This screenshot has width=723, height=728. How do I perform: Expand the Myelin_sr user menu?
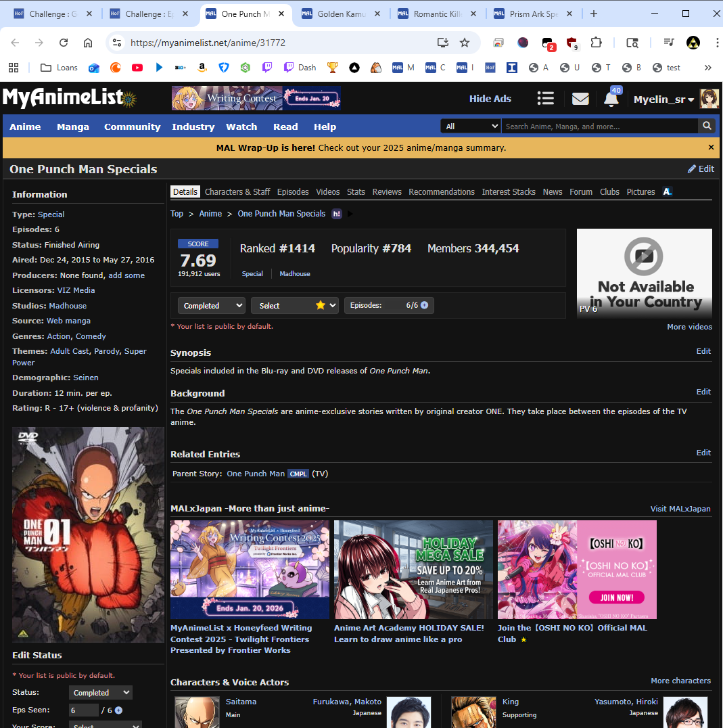coord(664,99)
